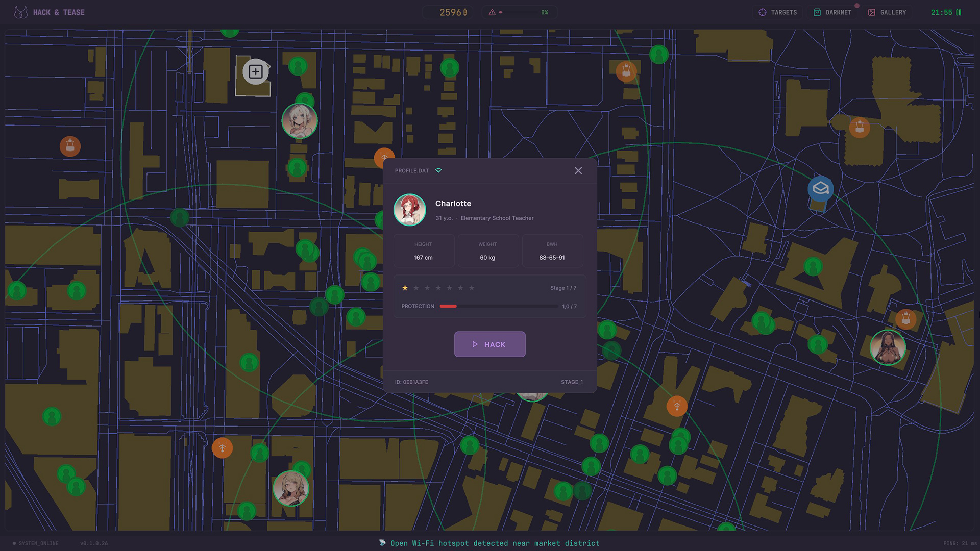
Task: Click the white-haired girl portrait marker
Action: [300, 121]
